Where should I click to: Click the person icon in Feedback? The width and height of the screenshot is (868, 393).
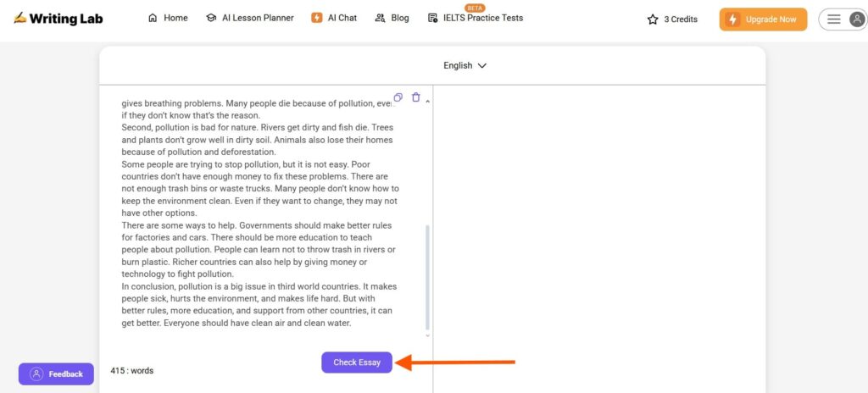point(36,374)
